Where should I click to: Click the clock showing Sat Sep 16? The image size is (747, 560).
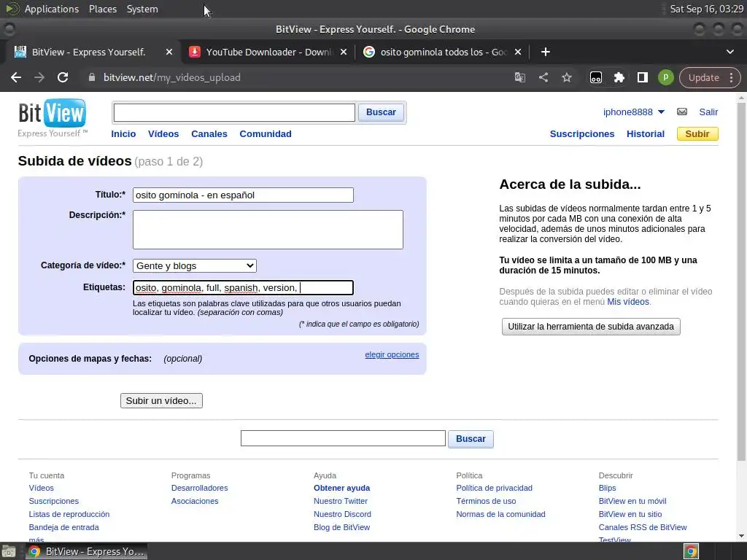[x=706, y=9]
